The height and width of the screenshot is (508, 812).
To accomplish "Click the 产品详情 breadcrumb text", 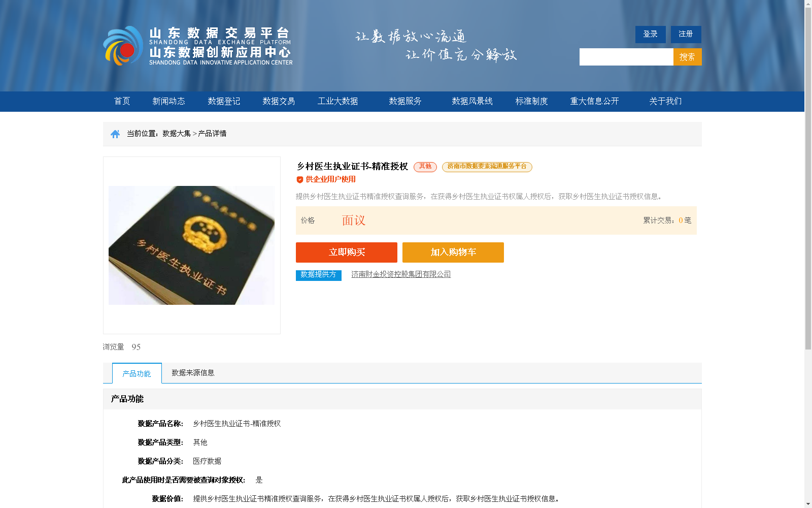I will click(212, 134).
